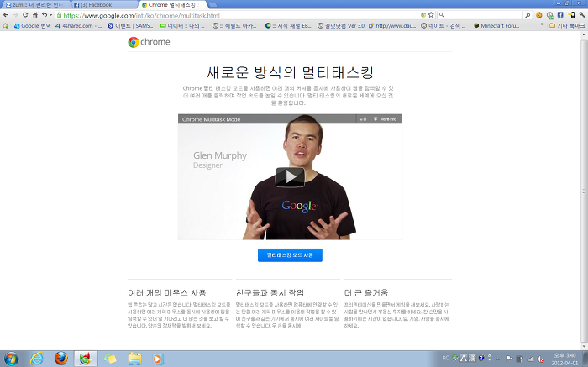Open the sticky notes taskbar icon

click(x=110, y=359)
